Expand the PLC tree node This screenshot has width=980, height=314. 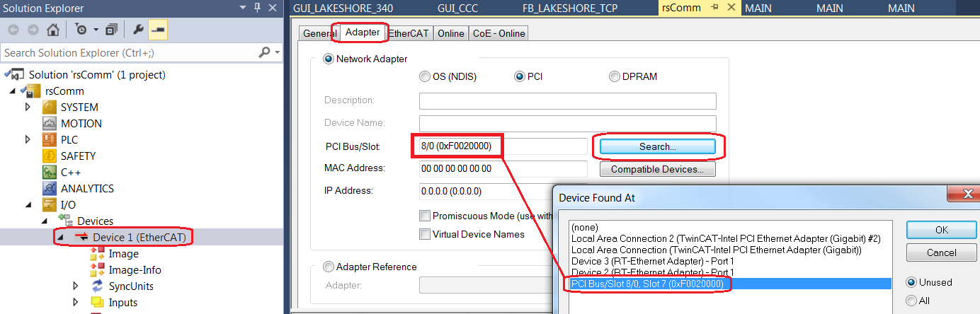pos(28,139)
